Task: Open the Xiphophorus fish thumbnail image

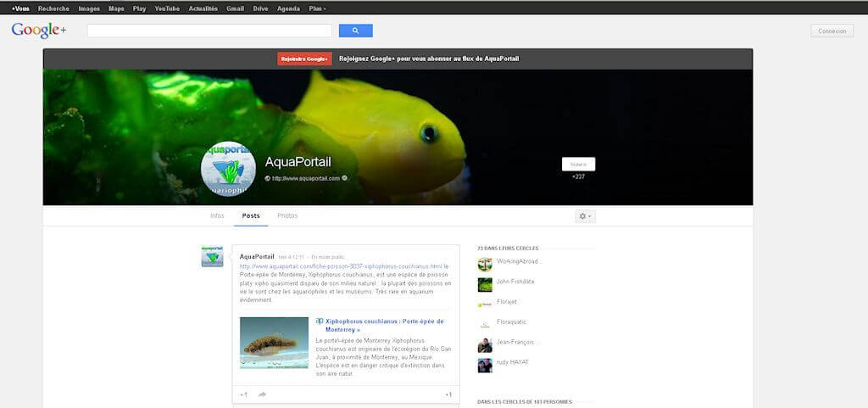Action: click(274, 343)
